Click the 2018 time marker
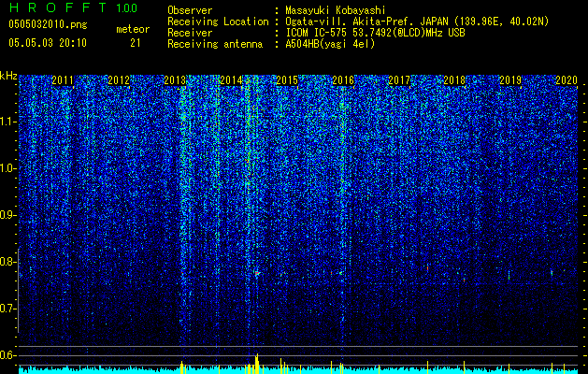Viewport: 588px width, 374px height. click(x=454, y=79)
